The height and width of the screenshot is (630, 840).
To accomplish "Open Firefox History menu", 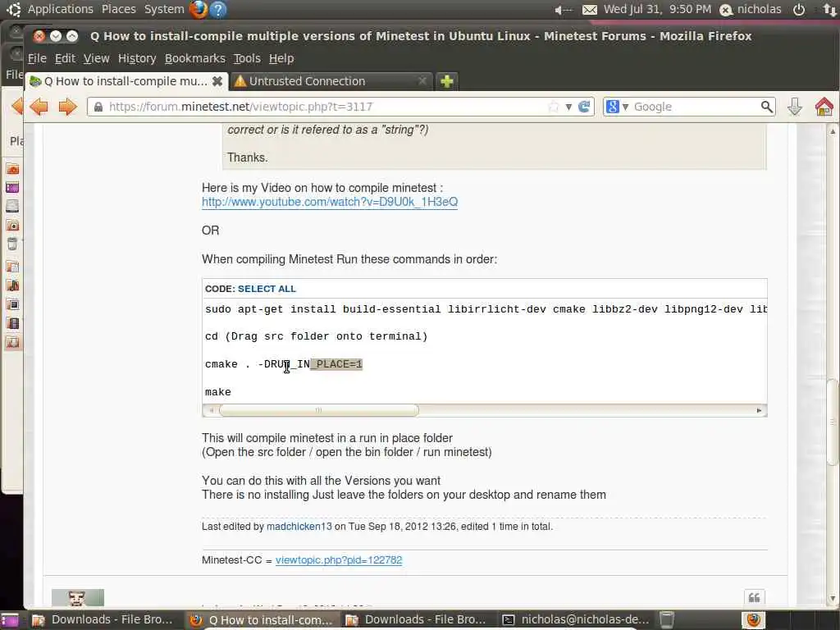I will 137,58.
